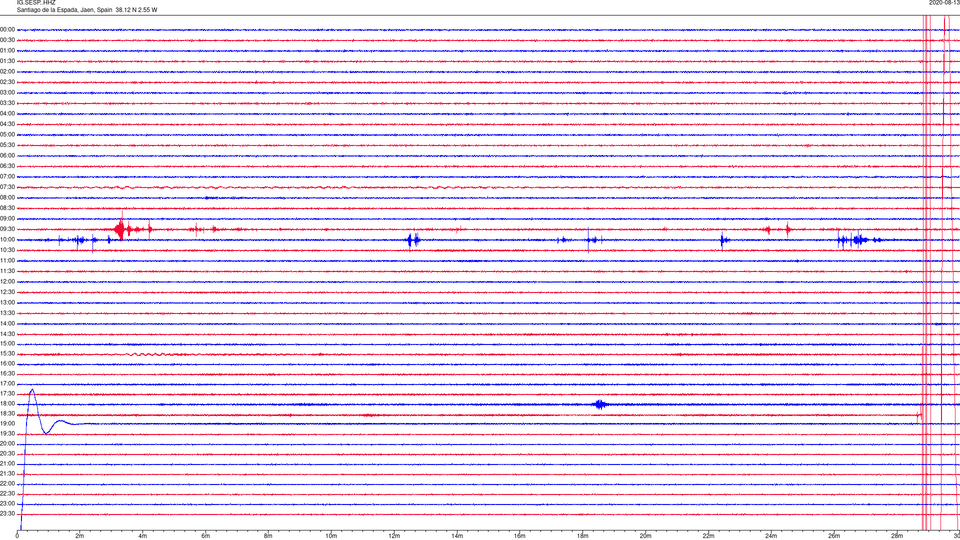The image size is (960, 540).
Task: Select the 09:00 trace time label
Action: click(7, 219)
